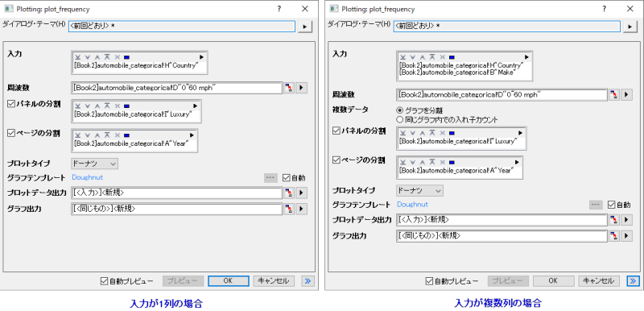Toggle 自動 checkbox in left dialog
Viewport: 644px width, 311px height.
287,178
